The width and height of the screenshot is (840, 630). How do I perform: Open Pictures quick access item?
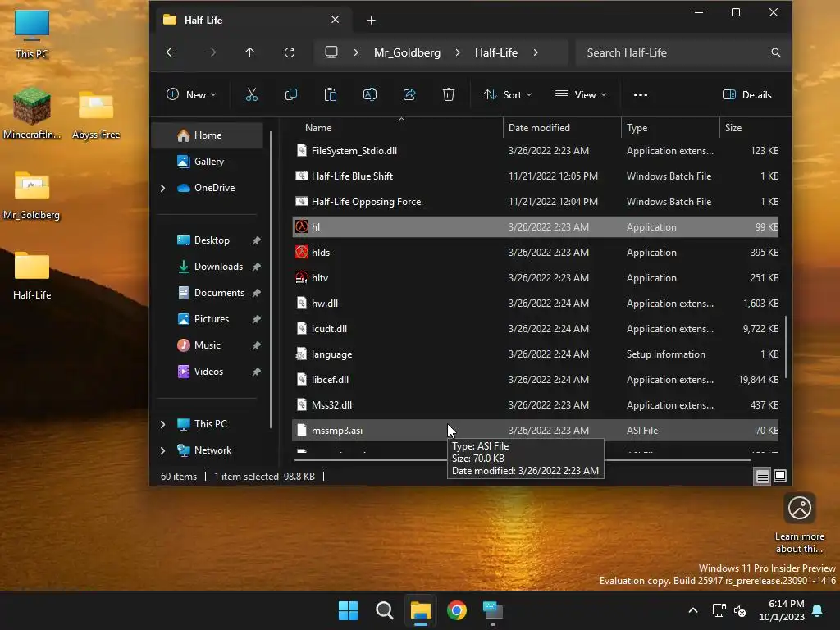212,319
